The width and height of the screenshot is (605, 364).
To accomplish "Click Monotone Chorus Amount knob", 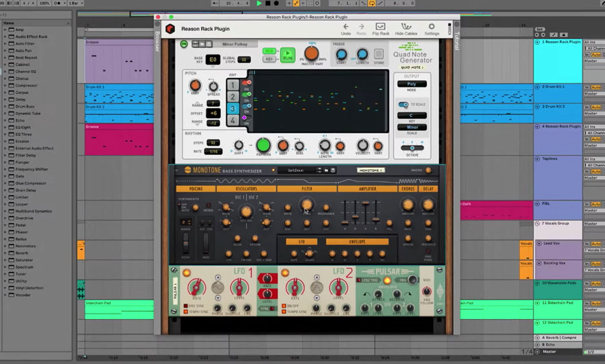I will (408, 204).
